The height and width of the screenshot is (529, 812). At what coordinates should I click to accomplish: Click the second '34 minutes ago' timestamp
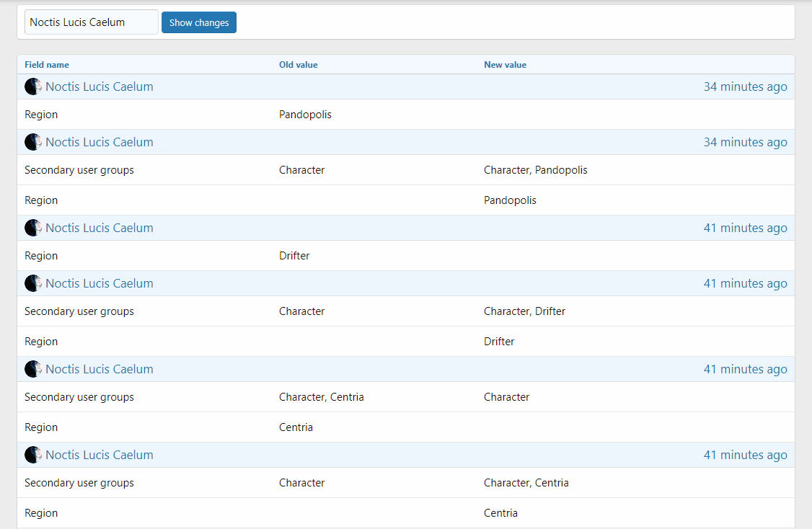tap(745, 142)
